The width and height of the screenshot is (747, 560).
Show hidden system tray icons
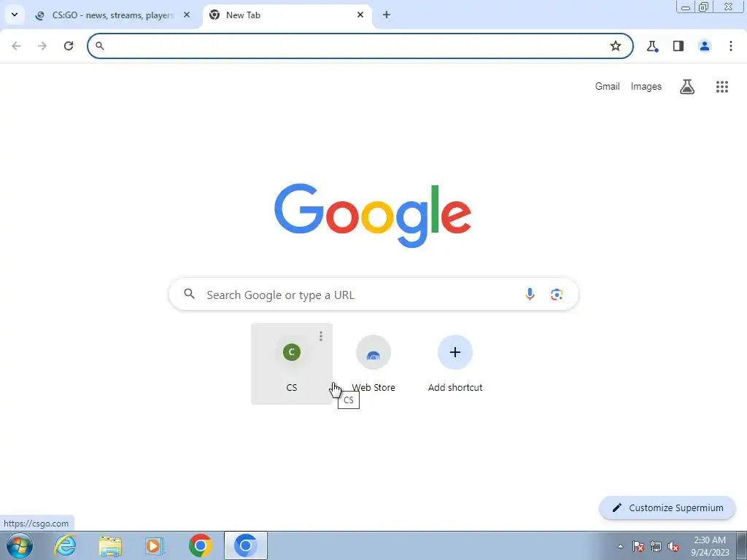[x=620, y=546]
